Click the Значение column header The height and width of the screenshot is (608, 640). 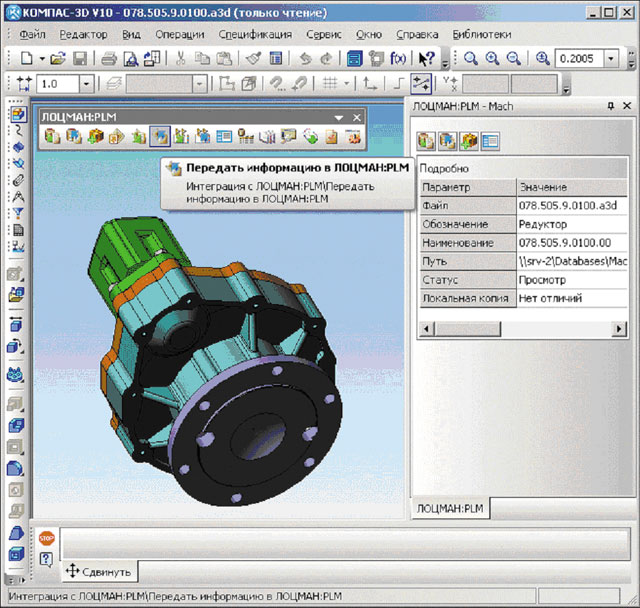click(x=573, y=187)
